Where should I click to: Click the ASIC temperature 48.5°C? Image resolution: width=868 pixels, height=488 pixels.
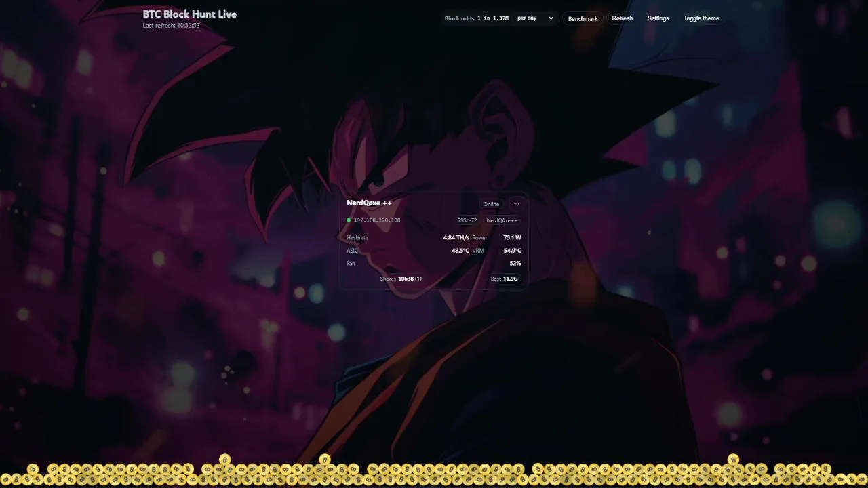click(460, 251)
